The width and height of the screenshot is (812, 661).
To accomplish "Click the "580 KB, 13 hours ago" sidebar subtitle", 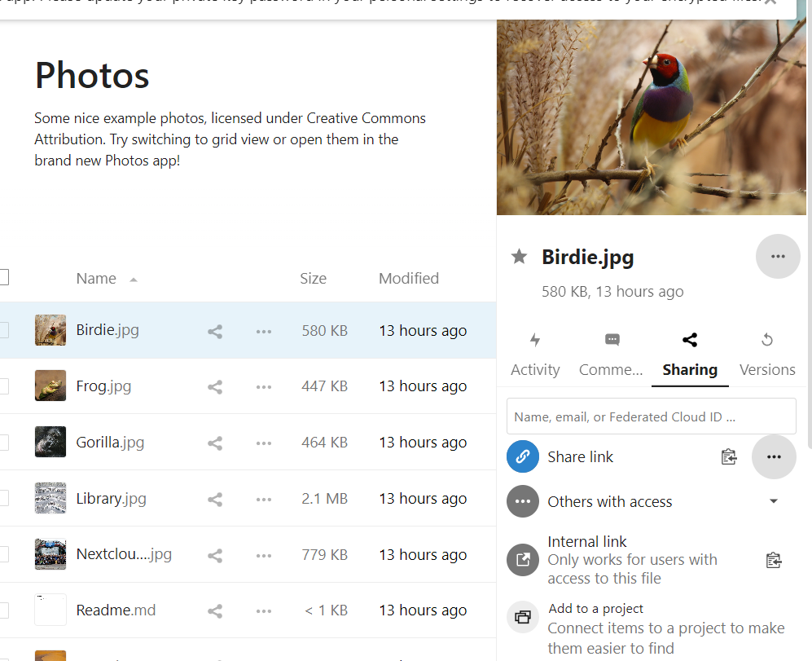I will (x=612, y=291).
